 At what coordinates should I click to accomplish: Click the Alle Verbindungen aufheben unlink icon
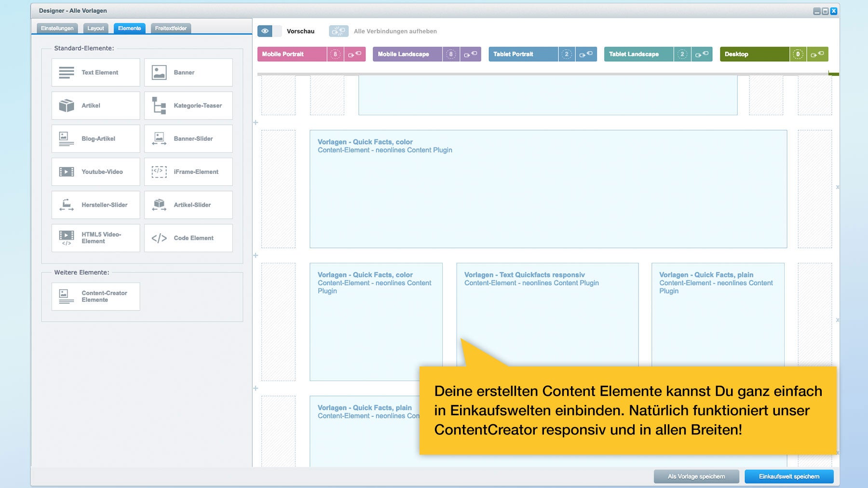[x=339, y=31]
